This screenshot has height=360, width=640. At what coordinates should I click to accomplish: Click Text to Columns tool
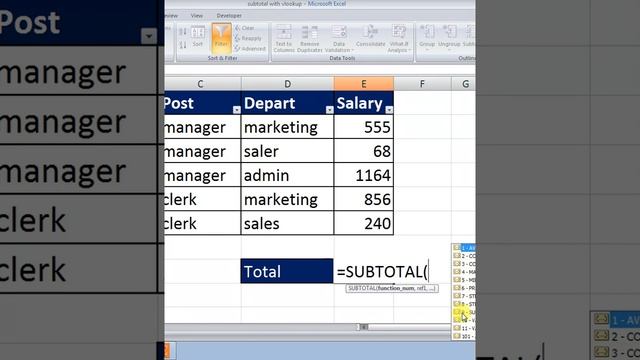coord(284,38)
